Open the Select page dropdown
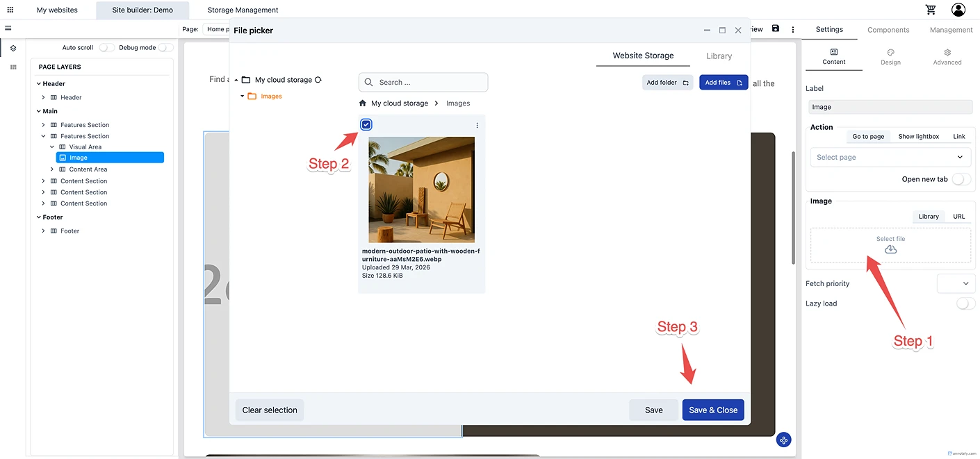 890,158
